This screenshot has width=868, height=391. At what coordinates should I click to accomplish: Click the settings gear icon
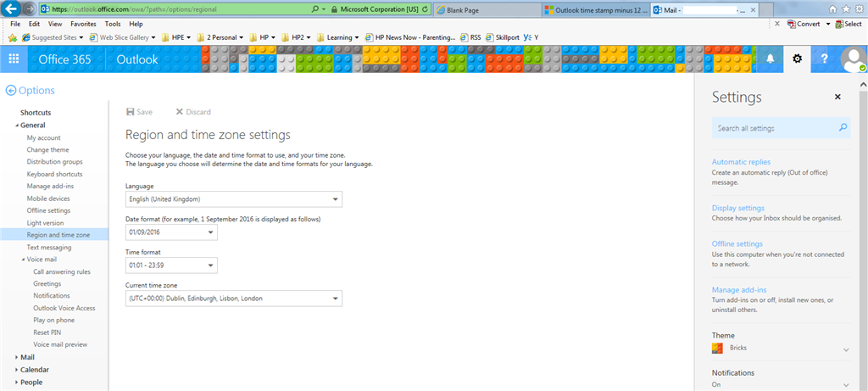point(797,59)
